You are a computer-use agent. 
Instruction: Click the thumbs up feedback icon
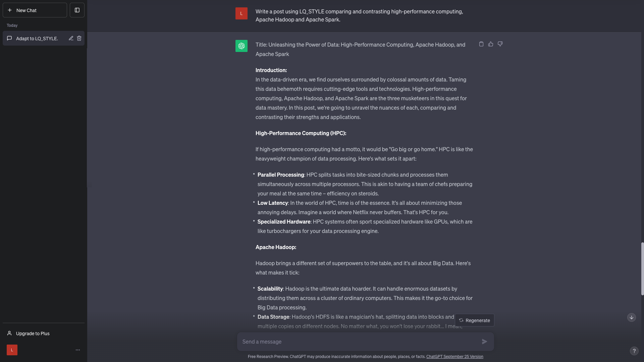[490, 44]
